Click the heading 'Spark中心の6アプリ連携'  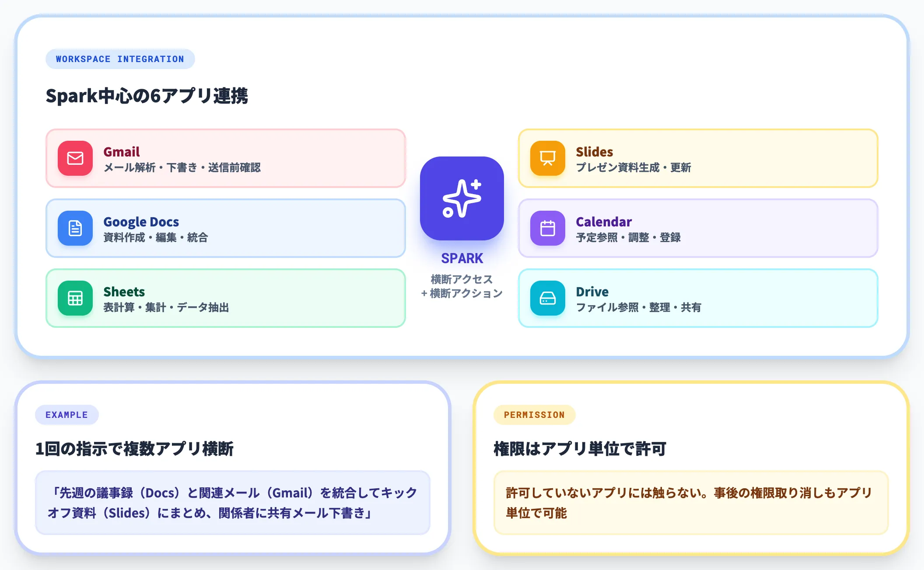tap(147, 96)
